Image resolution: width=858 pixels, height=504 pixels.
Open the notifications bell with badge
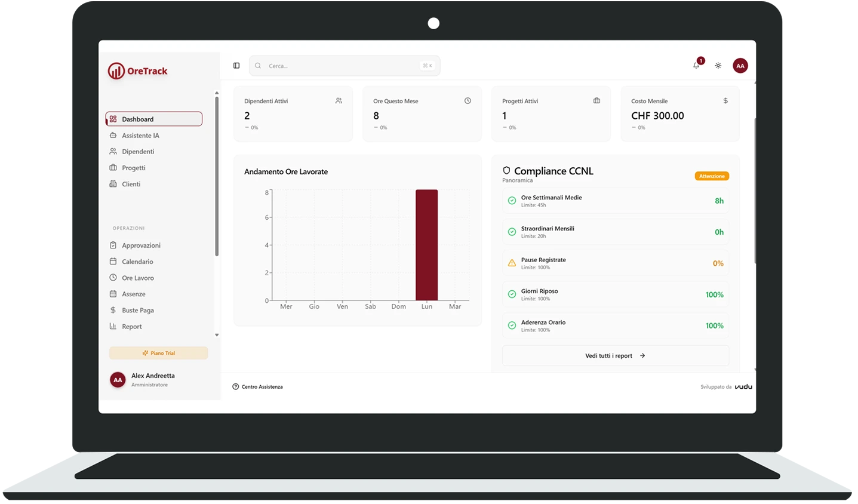click(696, 66)
